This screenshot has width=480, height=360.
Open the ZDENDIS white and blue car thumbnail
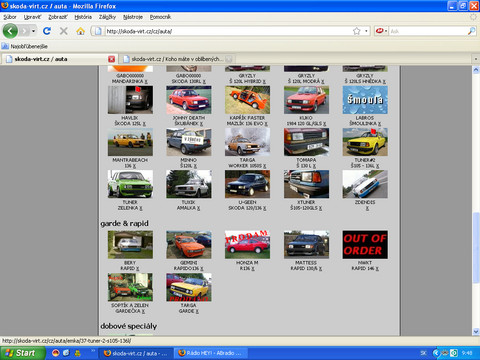[365, 184]
